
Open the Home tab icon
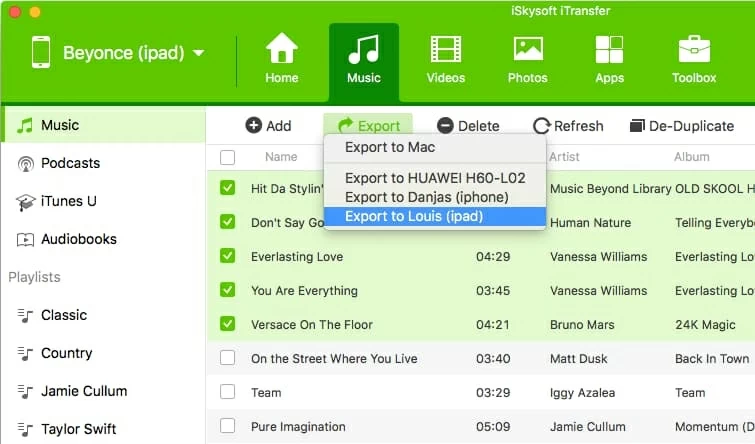(281, 49)
